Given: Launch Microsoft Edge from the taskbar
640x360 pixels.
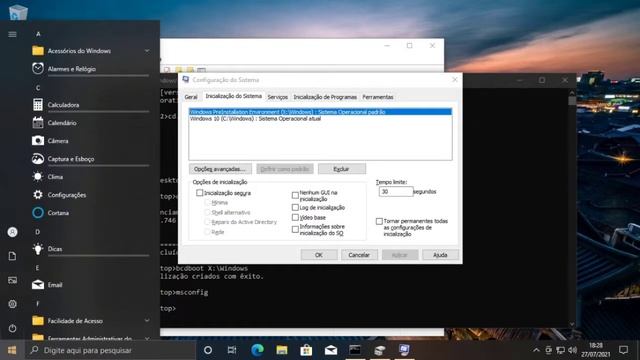Looking at the screenshot, I should pyautogui.click(x=257, y=350).
